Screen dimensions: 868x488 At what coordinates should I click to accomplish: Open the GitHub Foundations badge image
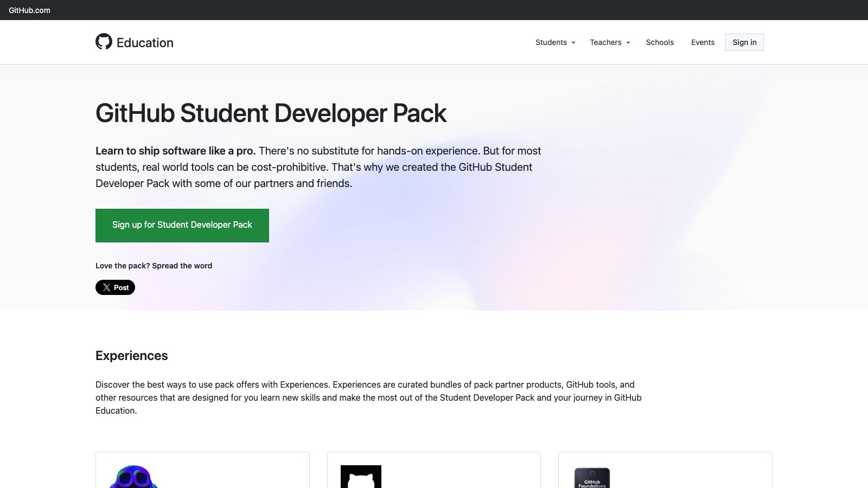tap(592, 478)
